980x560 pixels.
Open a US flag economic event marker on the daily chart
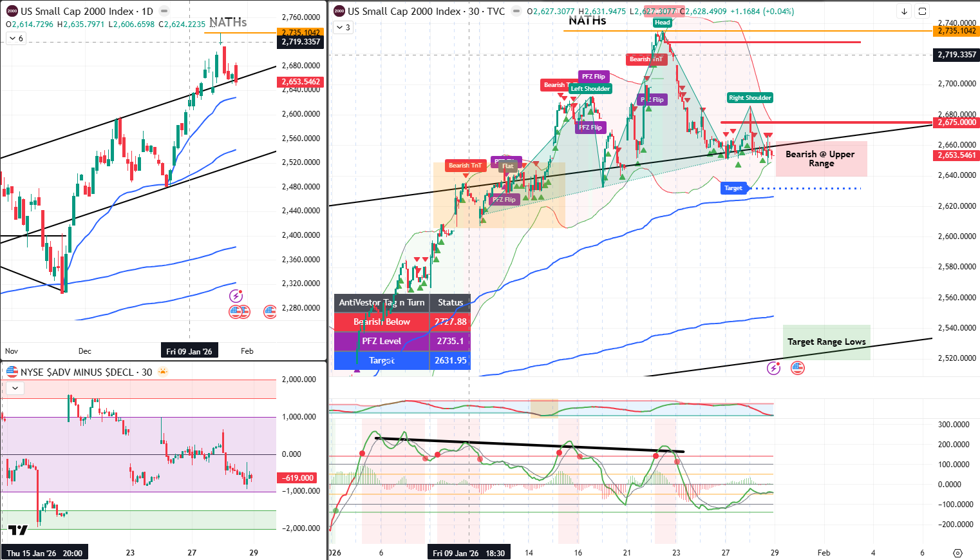[269, 311]
